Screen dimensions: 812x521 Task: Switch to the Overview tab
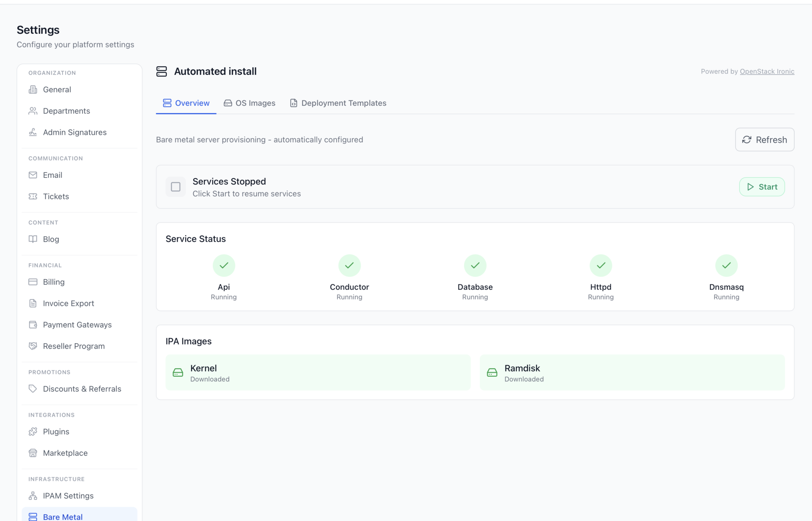pyautogui.click(x=186, y=103)
